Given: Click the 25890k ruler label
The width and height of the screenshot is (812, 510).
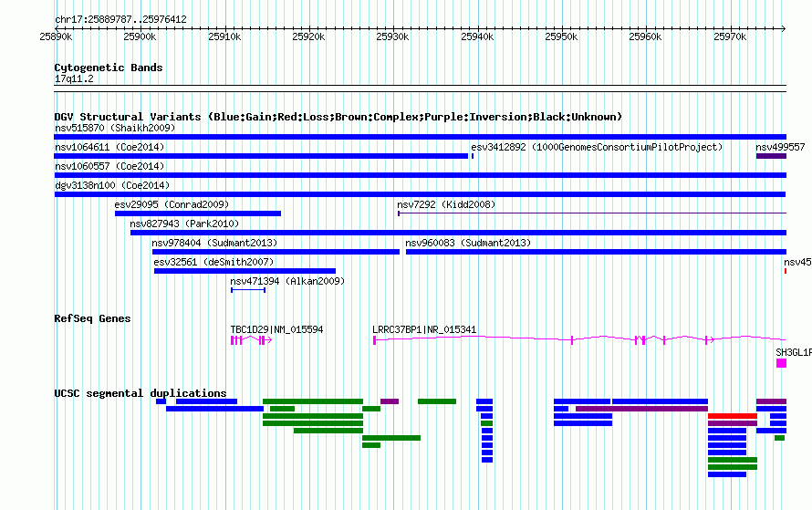Looking at the screenshot, I should pos(56,36).
